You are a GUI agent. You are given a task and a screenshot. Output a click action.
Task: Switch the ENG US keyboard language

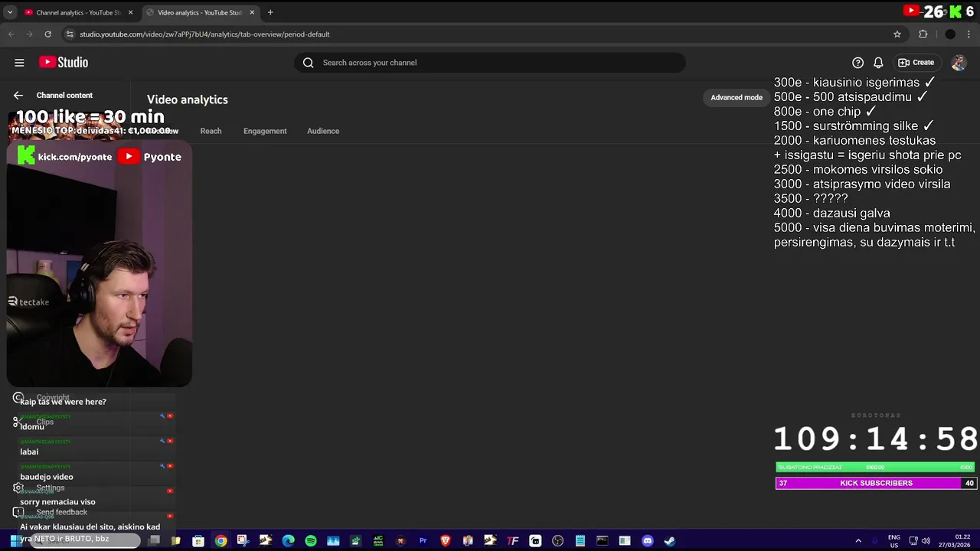[x=893, y=541]
